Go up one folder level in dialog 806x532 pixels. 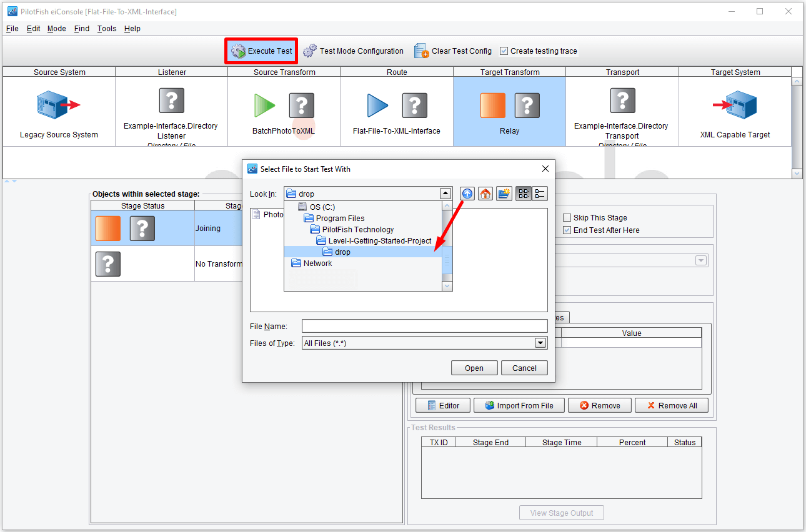tap(467, 194)
